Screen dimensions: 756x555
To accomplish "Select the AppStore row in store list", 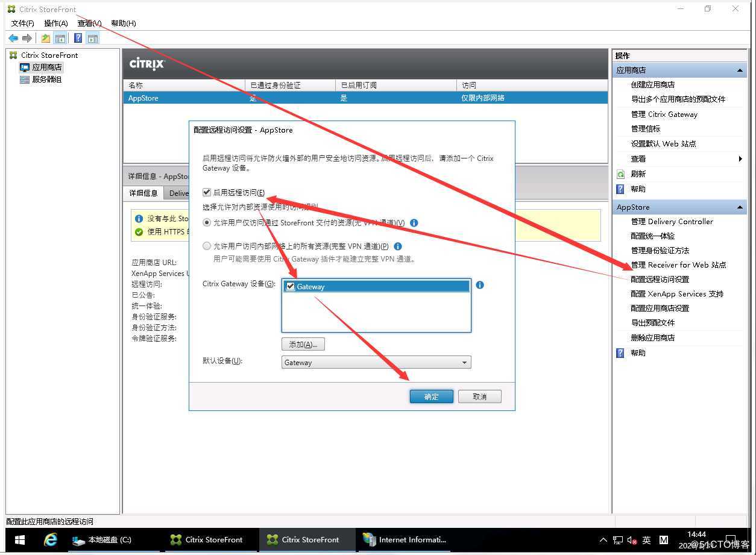I will click(x=365, y=98).
